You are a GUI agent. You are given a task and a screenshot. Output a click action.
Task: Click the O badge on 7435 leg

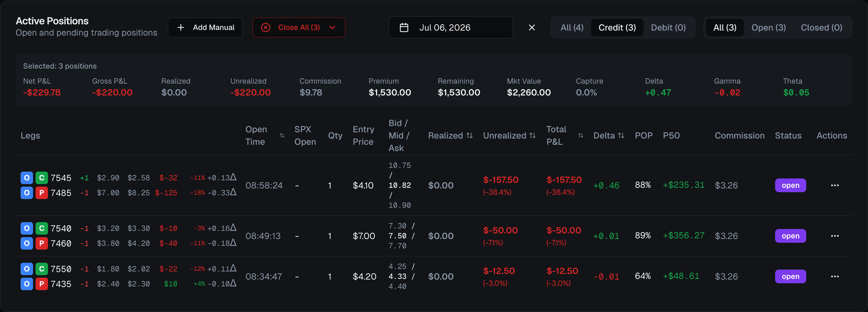(x=27, y=284)
